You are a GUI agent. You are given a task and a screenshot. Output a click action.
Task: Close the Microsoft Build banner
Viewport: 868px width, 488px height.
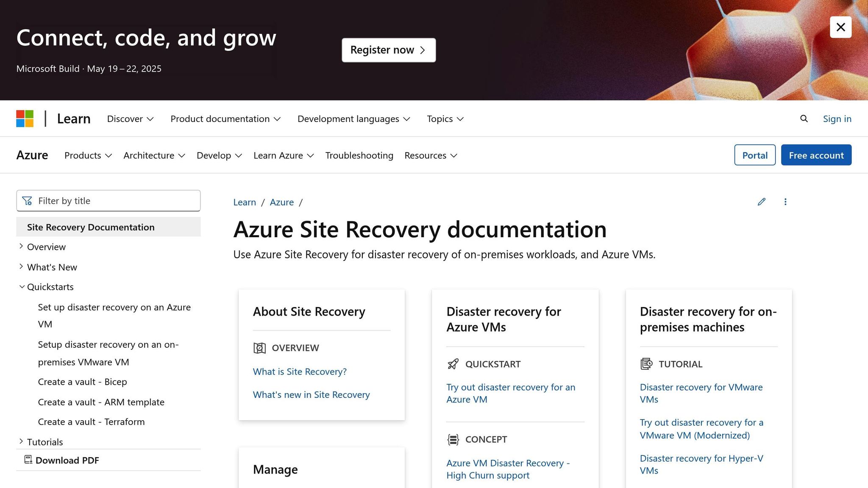pyautogui.click(x=840, y=27)
